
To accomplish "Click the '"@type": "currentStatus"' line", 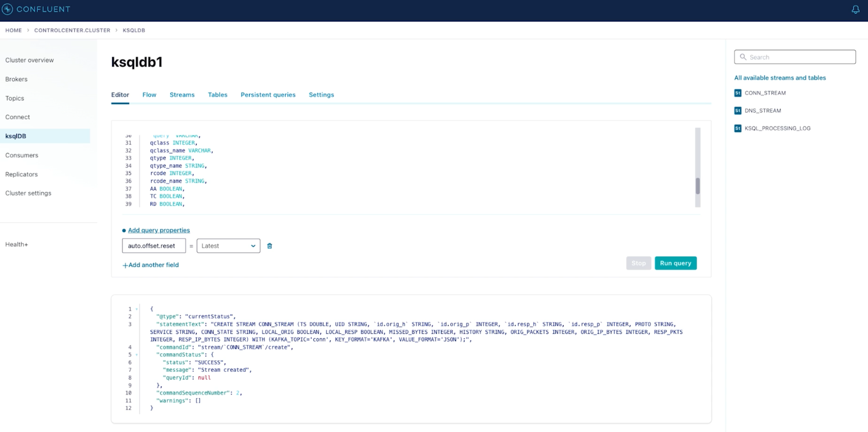I will coord(195,316).
